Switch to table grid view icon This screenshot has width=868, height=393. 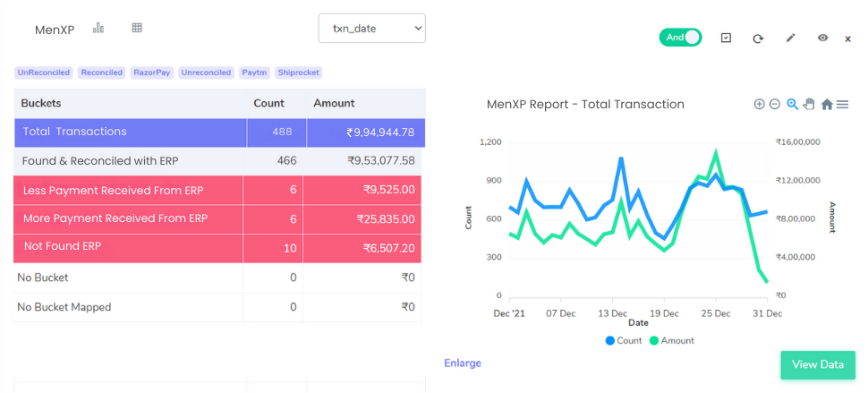click(137, 29)
